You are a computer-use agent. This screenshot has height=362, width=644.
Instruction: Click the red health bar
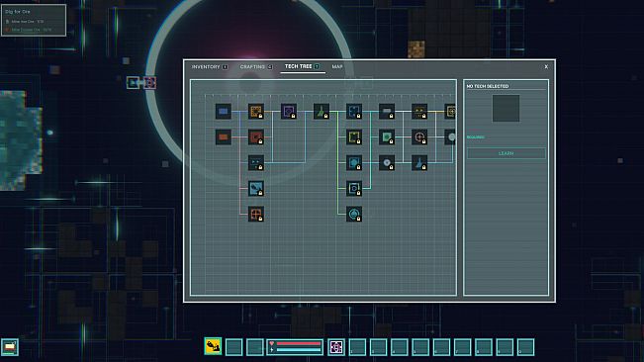pos(298,343)
